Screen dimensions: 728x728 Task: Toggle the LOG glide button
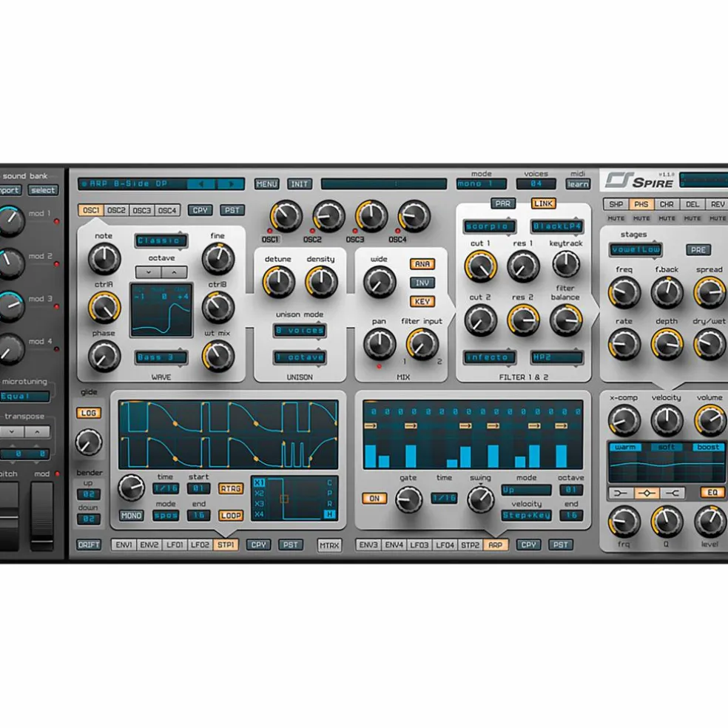[x=89, y=413]
